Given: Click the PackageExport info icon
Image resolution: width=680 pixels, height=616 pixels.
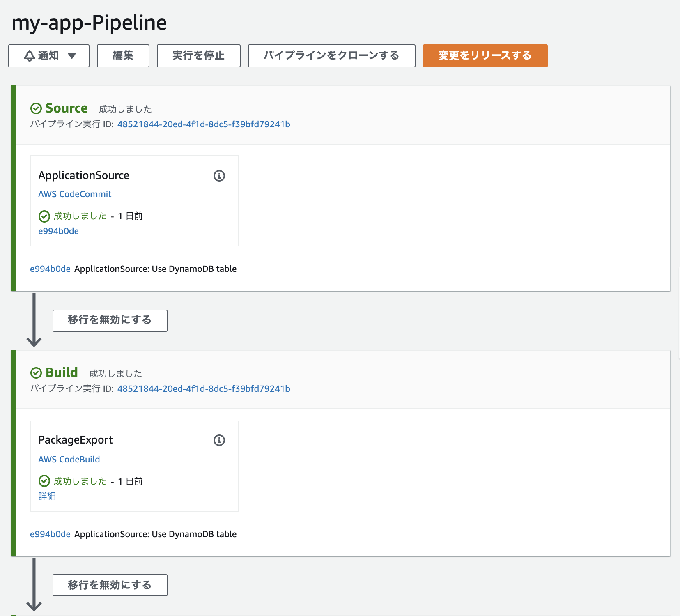Looking at the screenshot, I should click(x=219, y=440).
